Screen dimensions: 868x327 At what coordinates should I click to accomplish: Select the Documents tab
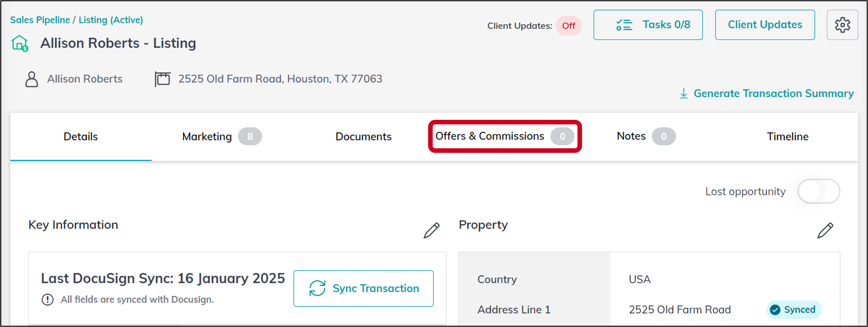363,136
